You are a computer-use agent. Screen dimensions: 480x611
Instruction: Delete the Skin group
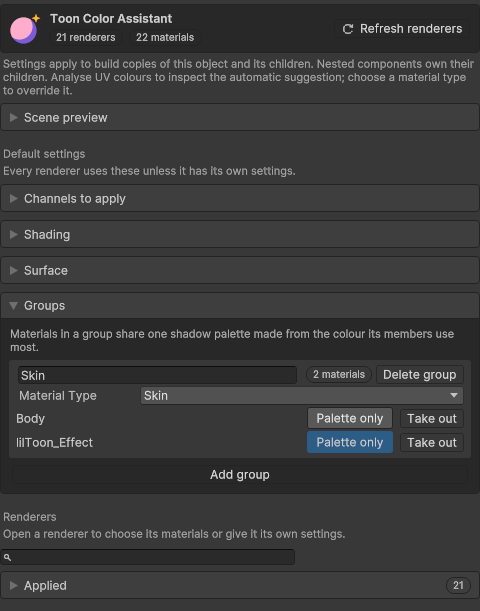coord(420,374)
